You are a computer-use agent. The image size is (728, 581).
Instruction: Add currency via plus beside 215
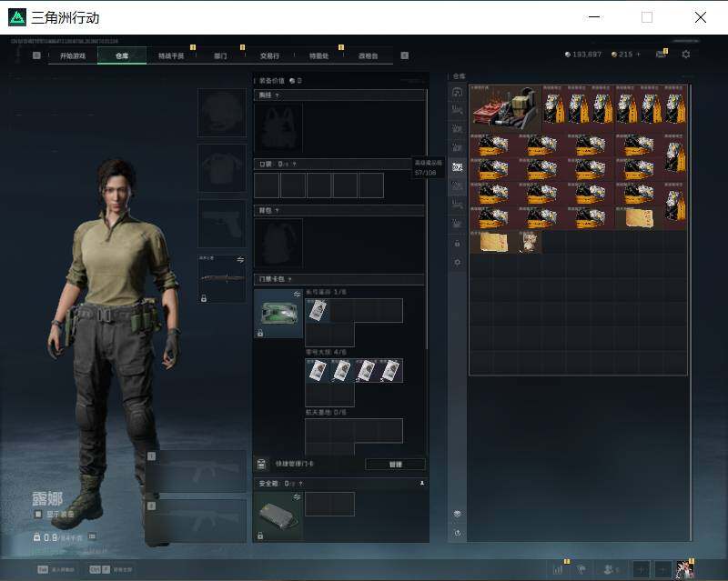point(638,55)
